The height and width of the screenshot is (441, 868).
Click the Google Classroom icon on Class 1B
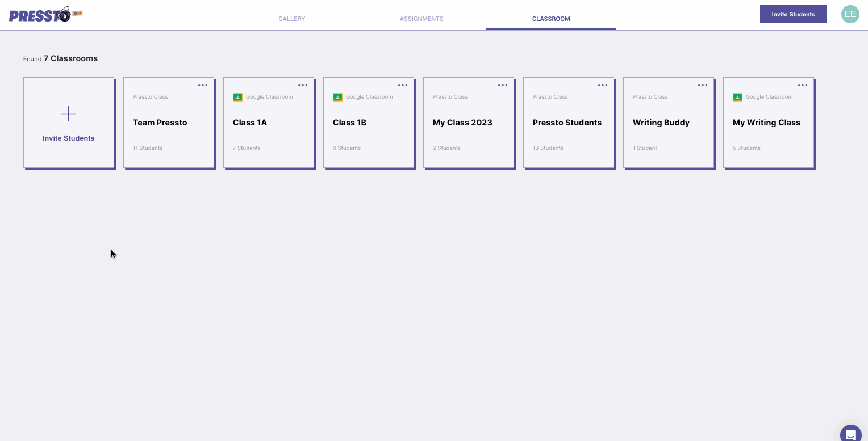point(337,97)
